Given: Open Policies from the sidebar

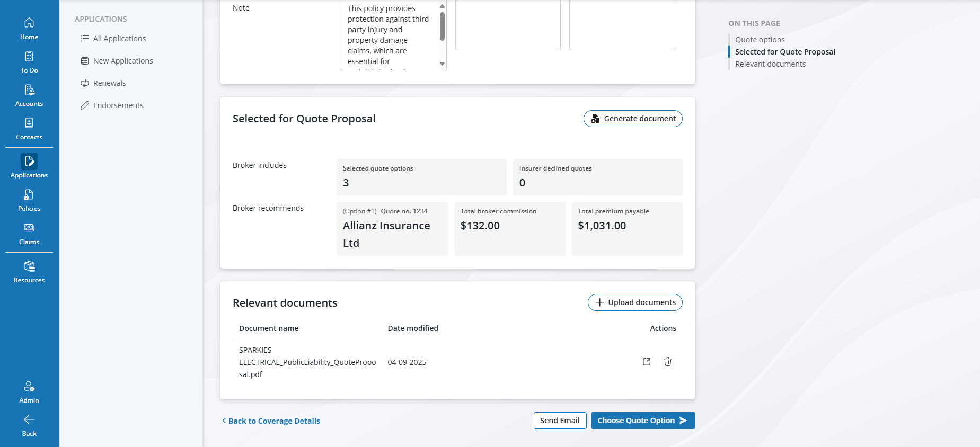Looking at the screenshot, I should (x=29, y=200).
